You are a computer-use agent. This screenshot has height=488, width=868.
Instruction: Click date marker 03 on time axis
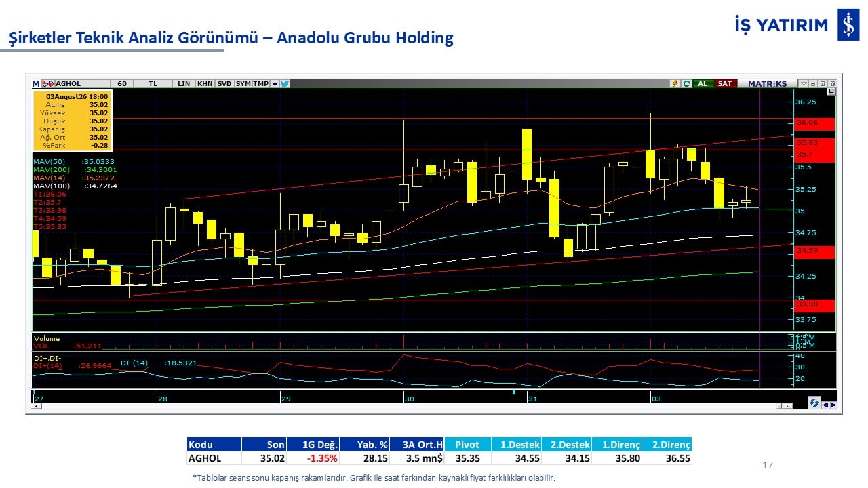click(656, 399)
